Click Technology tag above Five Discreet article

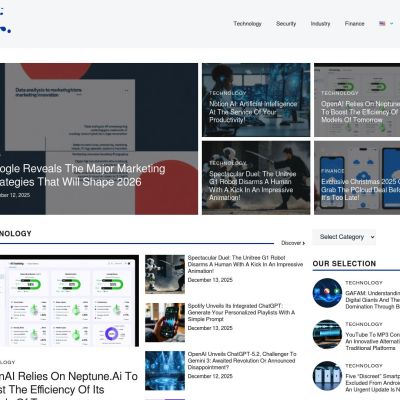coord(364,366)
